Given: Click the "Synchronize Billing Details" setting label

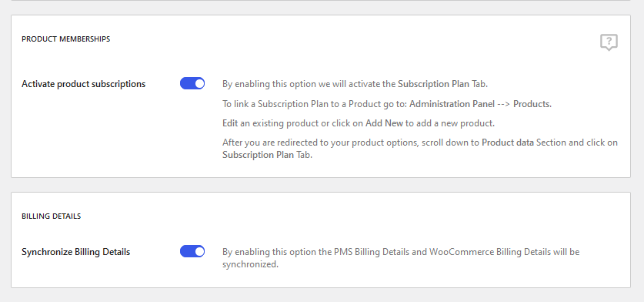Looking at the screenshot, I should [75, 252].
